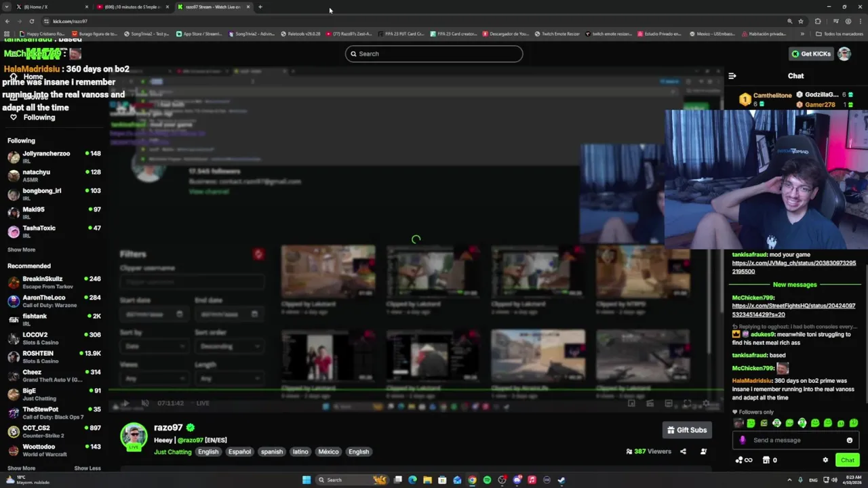This screenshot has height=488, width=868.
Task: Bookmark this page with the star icon
Action: 801,21
